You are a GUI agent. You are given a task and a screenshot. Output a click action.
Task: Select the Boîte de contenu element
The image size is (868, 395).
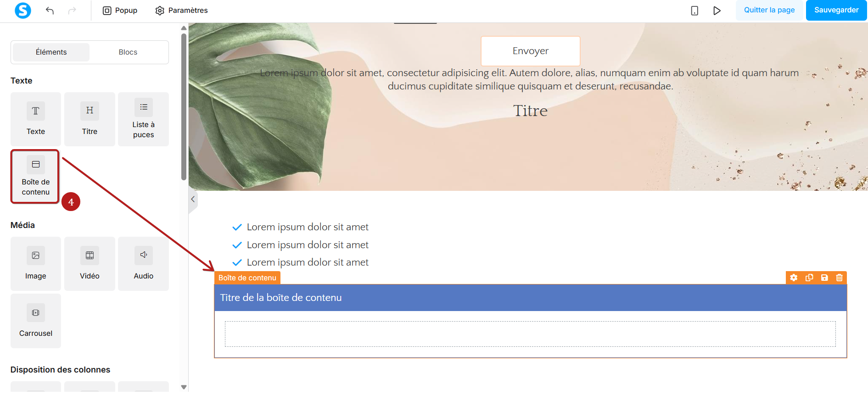point(35,177)
